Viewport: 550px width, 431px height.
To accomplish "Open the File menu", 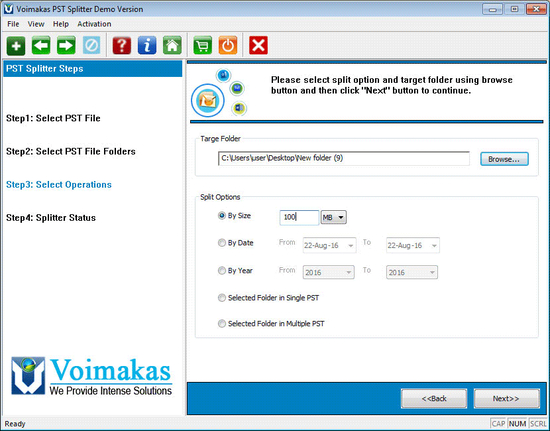I will click(x=13, y=24).
